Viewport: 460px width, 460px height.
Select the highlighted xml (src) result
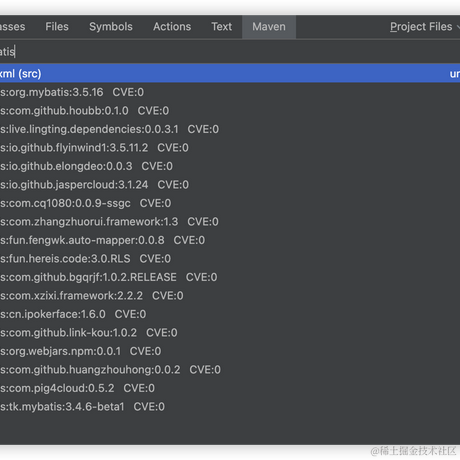(x=230, y=73)
